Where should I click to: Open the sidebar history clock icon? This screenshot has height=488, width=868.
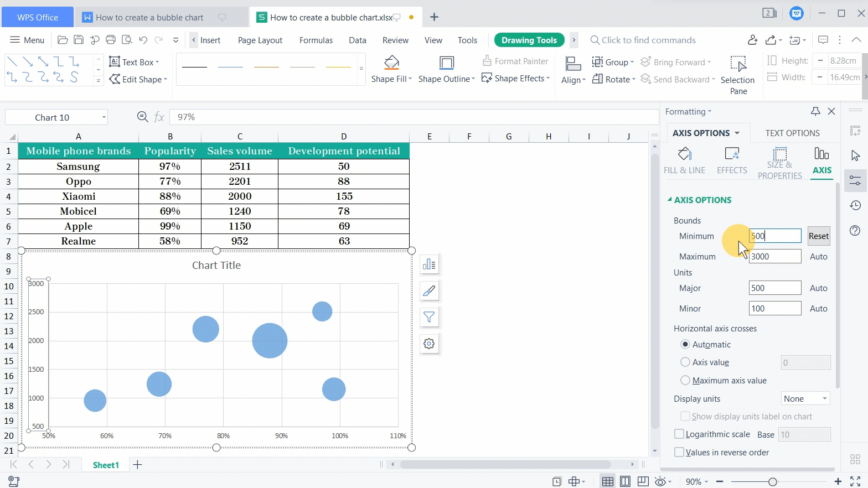855,205
